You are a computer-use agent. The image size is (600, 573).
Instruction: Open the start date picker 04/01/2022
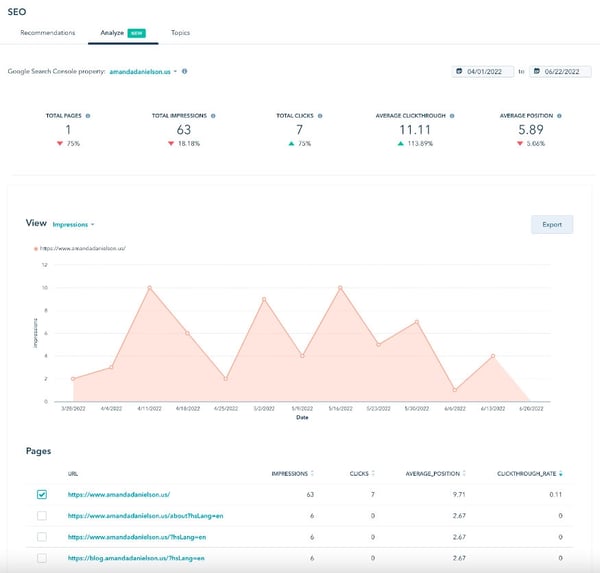[483, 72]
